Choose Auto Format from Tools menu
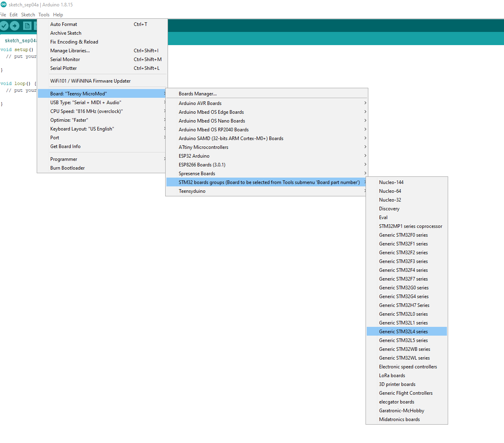The image size is (504, 443). point(102,24)
